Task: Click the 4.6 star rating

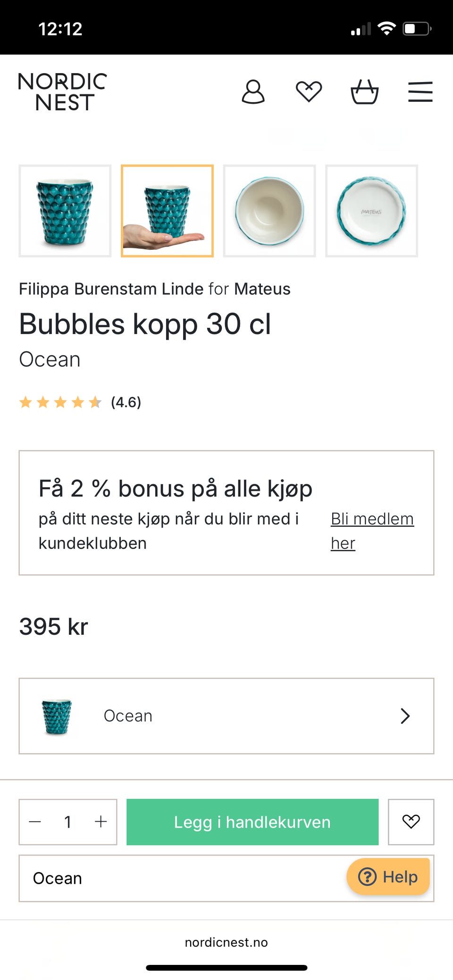Action: [80, 402]
